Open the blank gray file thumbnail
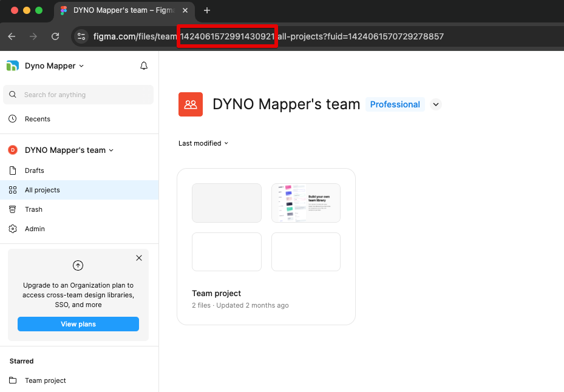The width and height of the screenshot is (564, 392). tap(226, 203)
